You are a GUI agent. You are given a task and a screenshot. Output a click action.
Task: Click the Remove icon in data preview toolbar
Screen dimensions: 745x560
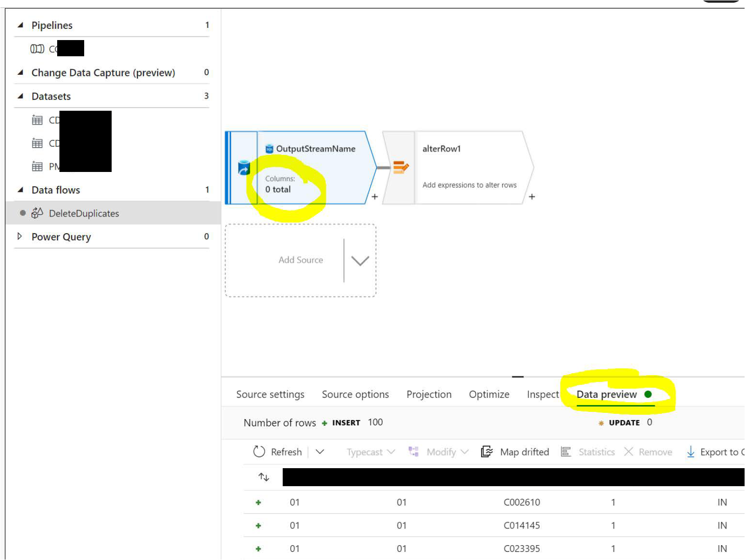coord(628,452)
